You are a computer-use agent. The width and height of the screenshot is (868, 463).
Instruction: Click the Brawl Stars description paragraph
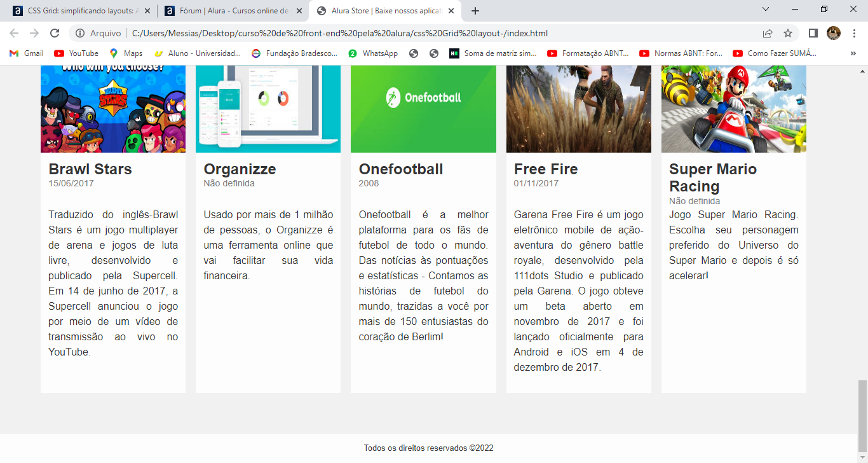[x=113, y=283]
